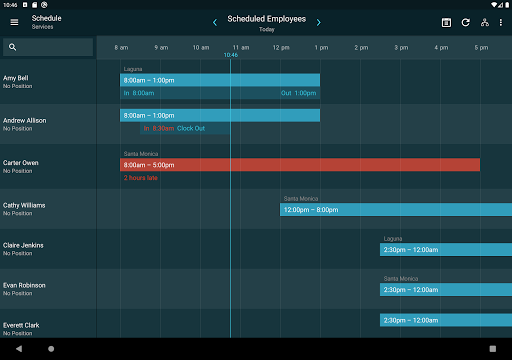Click the employee search field
This screenshot has height=360, width=512.
48,47
